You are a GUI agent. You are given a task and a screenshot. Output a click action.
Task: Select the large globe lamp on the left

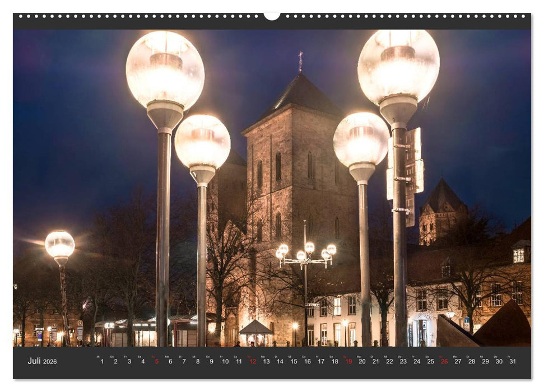coord(162,67)
